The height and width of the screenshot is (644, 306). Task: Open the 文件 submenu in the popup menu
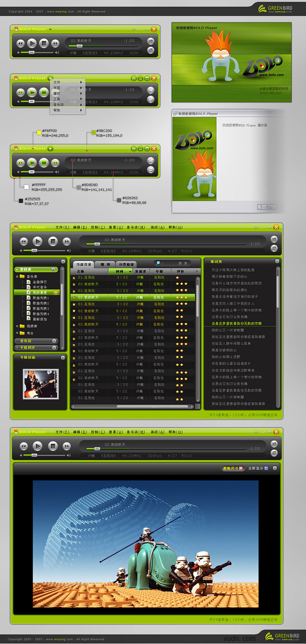pyautogui.click(x=67, y=82)
